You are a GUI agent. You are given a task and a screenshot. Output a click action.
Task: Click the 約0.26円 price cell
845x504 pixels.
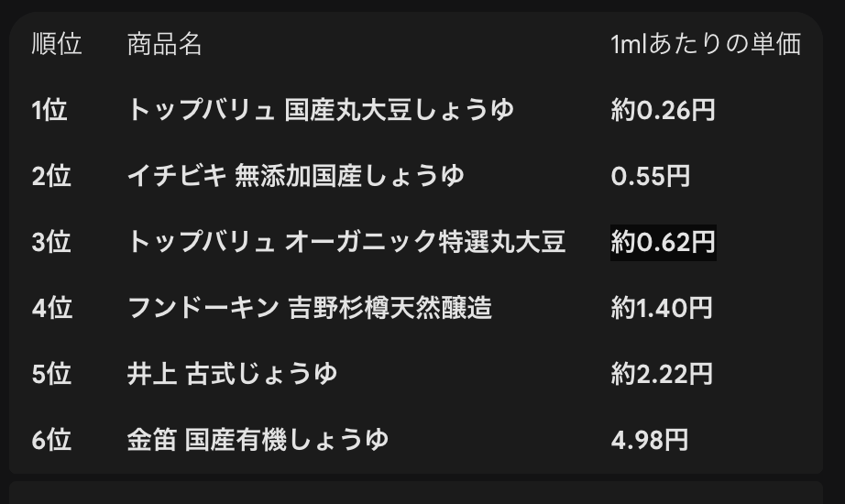(663, 110)
